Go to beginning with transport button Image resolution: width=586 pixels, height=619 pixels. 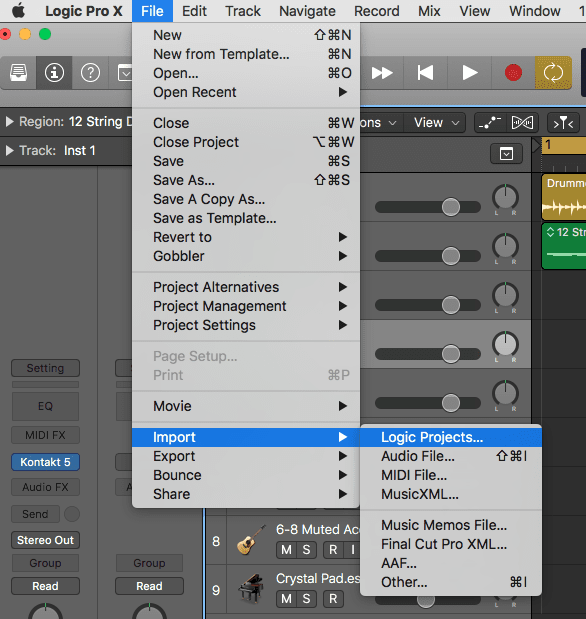425,73
